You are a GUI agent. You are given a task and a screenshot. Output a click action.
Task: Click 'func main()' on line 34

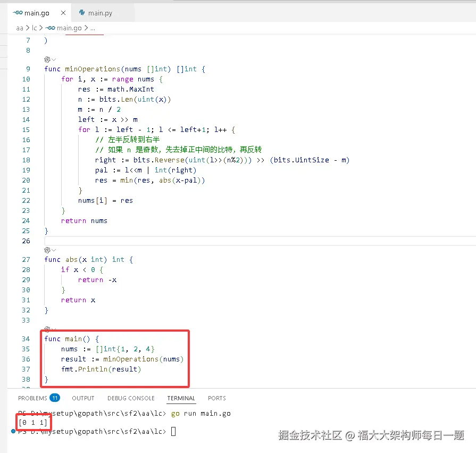[x=67, y=339]
